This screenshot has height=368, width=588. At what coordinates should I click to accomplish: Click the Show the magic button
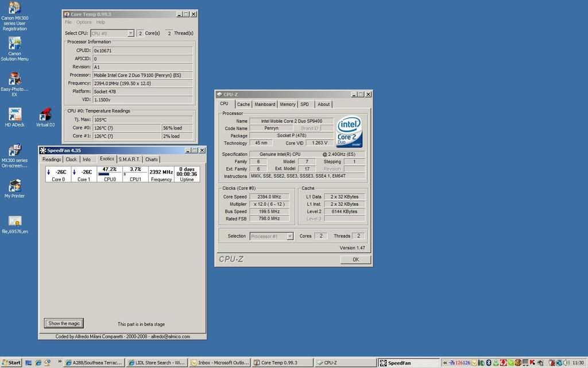(64, 323)
